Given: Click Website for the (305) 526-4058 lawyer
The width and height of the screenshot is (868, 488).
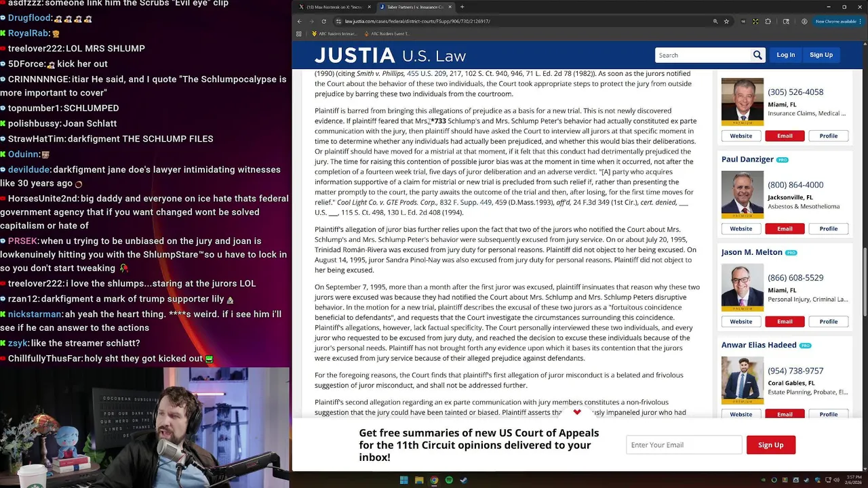Looking at the screenshot, I should (x=741, y=136).
